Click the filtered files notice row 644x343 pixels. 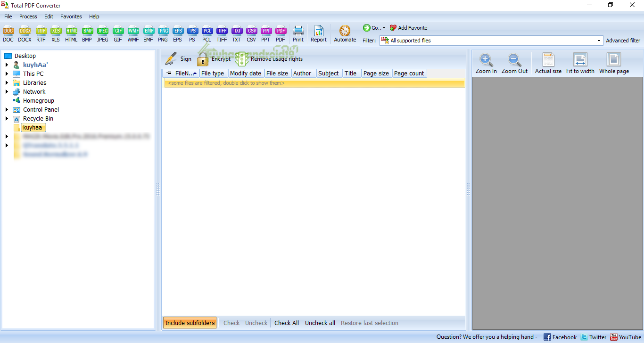coord(314,83)
